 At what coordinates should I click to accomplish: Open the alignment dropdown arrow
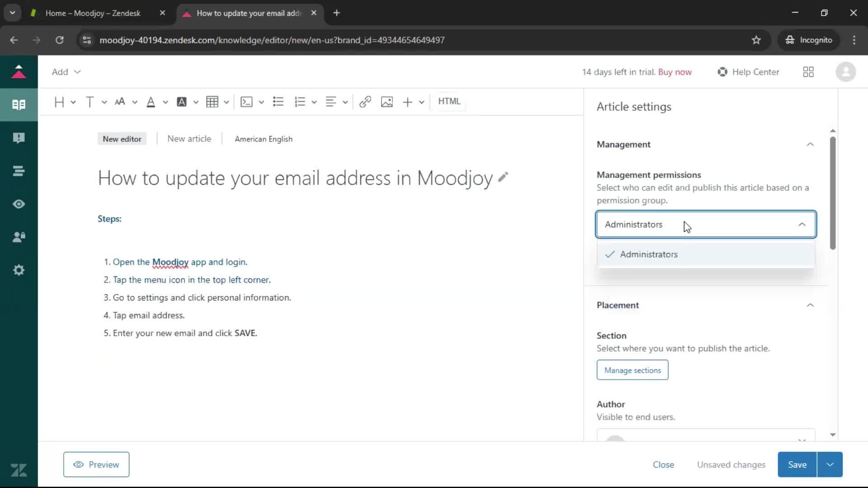tap(345, 103)
